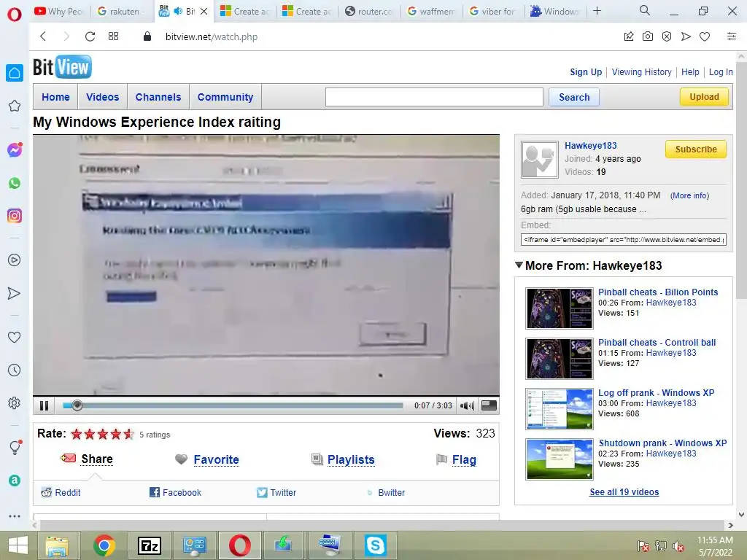747x560 pixels.
Task: Click the Upload button
Action: pyautogui.click(x=704, y=97)
